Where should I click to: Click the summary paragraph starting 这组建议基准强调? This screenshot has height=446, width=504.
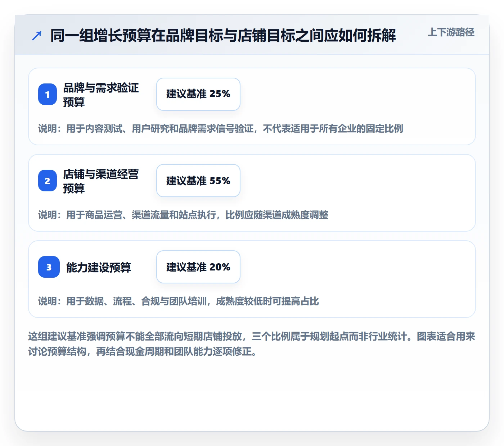(x=252, y=344)
